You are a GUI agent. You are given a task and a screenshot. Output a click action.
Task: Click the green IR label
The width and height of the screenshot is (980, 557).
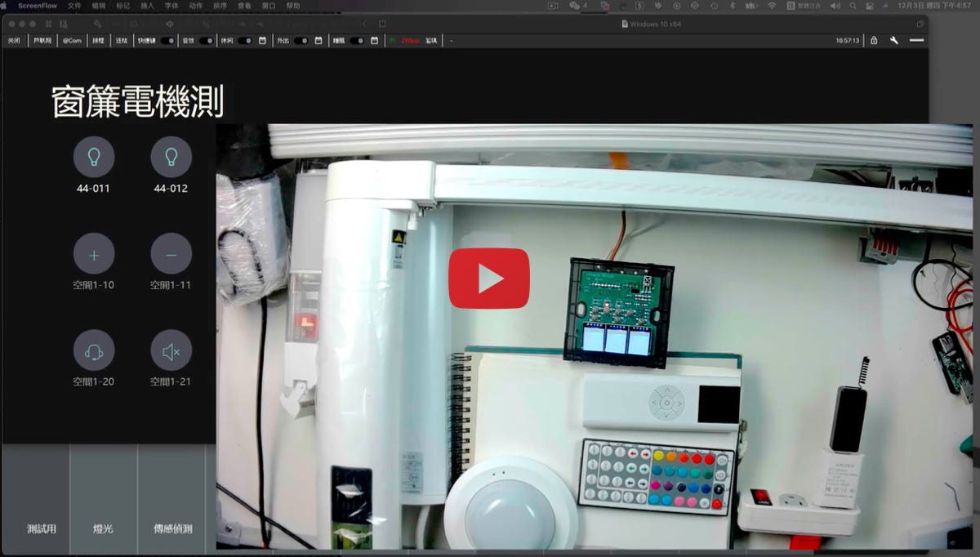coord(392,40)
